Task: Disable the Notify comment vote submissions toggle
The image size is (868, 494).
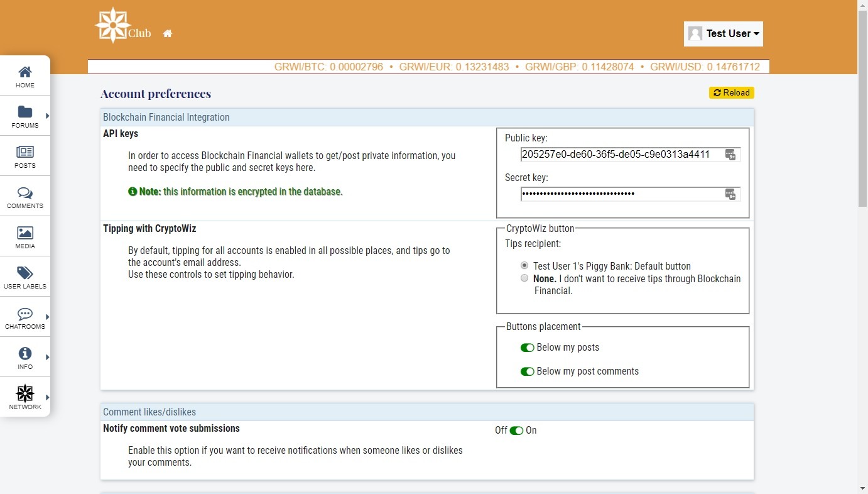Action: (516, 431)
